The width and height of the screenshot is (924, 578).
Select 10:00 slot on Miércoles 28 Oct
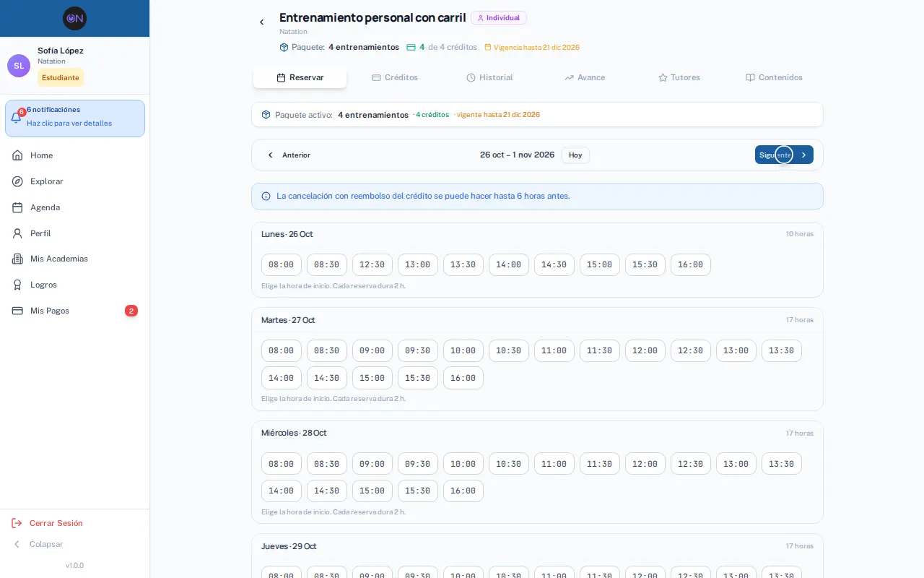(x=463, y=464)
